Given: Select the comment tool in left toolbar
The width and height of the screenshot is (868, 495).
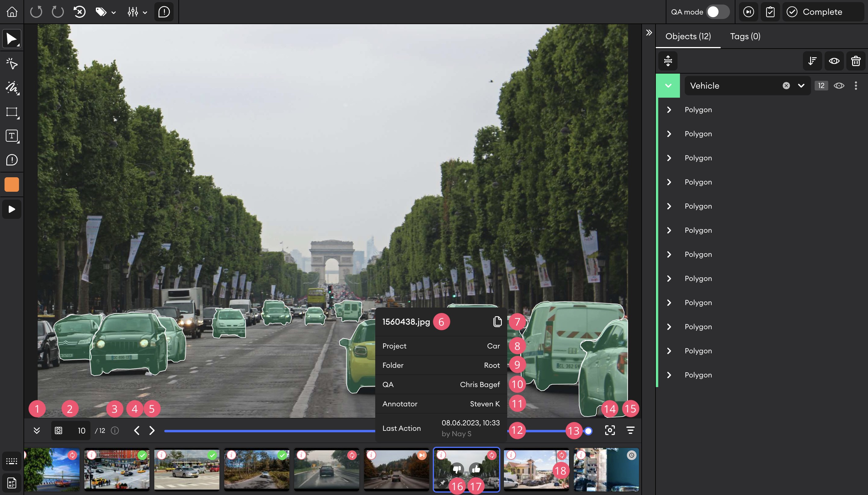Looking at the screenshot, I should point(12,160).
